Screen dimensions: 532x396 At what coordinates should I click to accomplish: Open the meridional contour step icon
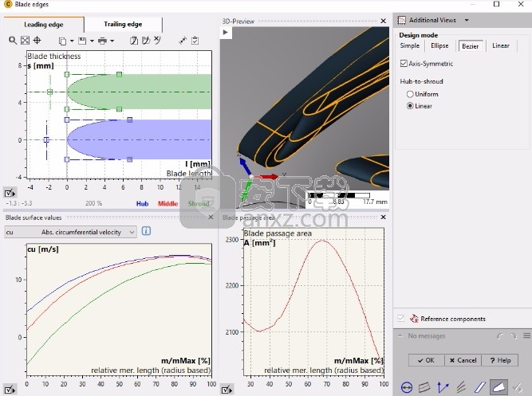point(424,387)
